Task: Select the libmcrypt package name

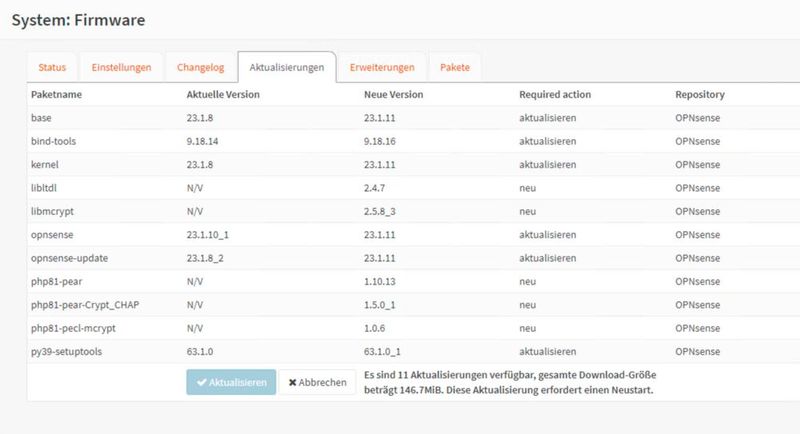Action: pyautogui.click(x=52, y=212)
